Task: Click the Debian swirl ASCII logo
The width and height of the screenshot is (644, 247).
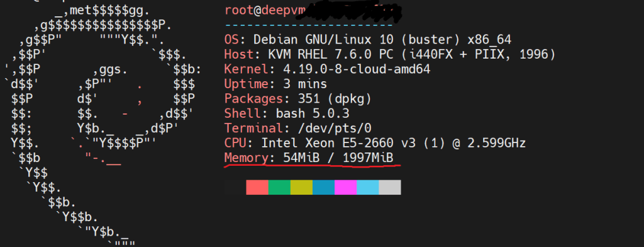Action: pos(103,123)
